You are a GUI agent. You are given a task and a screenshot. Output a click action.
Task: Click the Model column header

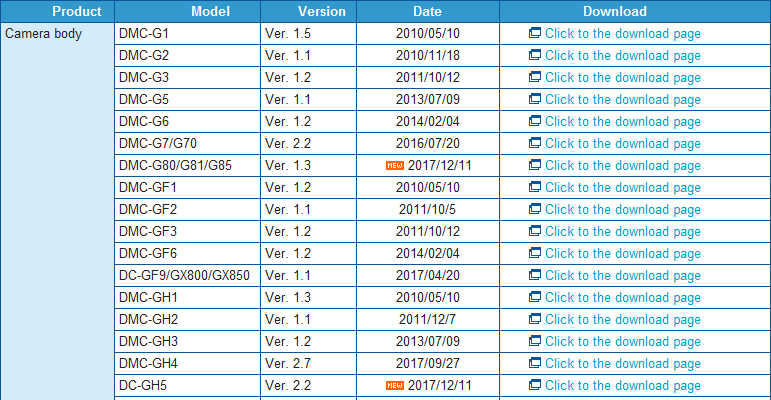pyautogui.click(x=187, y=11)
